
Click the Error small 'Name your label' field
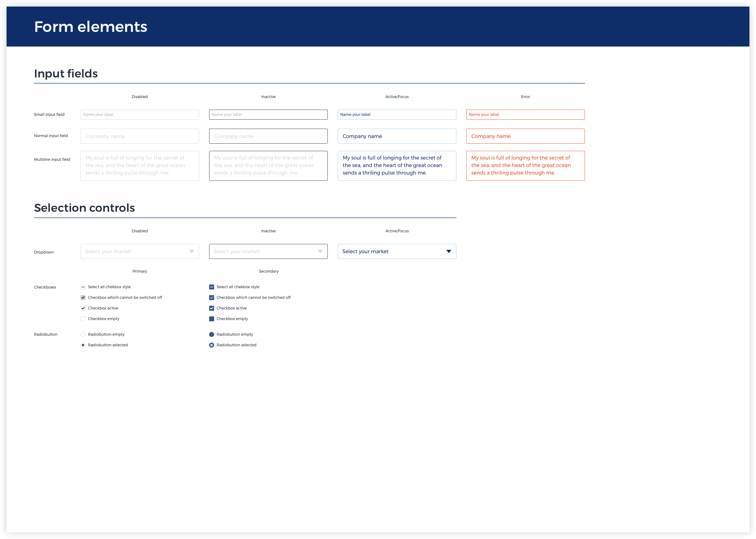(525, 115)
